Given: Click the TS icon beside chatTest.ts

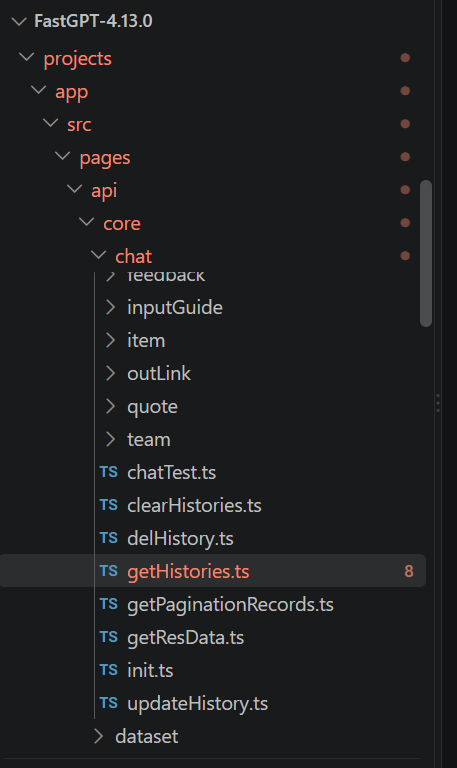Looking at the screenshot, I should pyautogui.click(x=109, y=472).
